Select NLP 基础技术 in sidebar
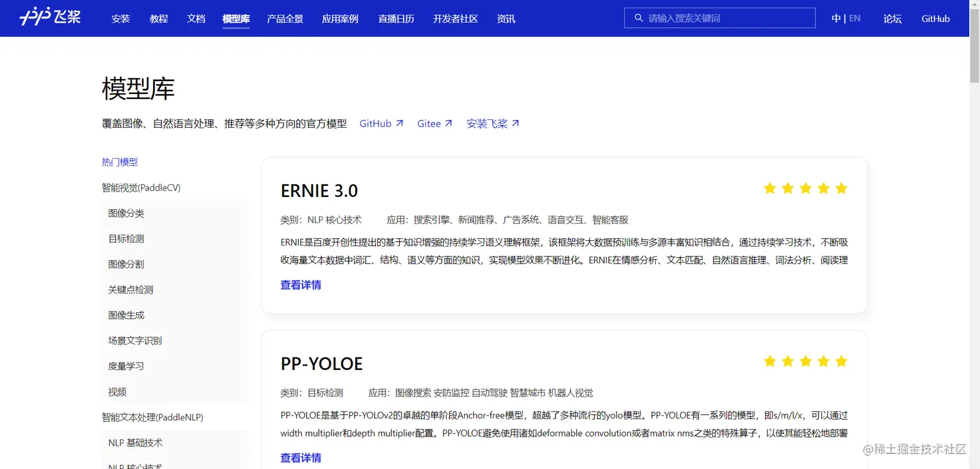Viewport: 980px width, 469px height. tap(135, 443)
